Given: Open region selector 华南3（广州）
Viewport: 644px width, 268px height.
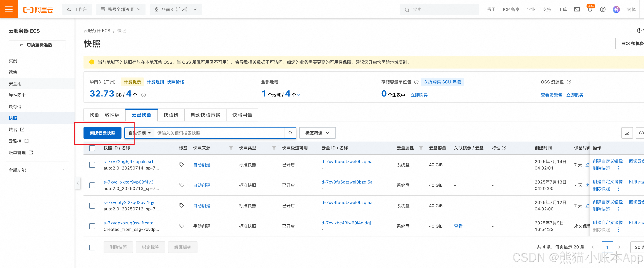Looking at the screenshot, I should point(176,10).
